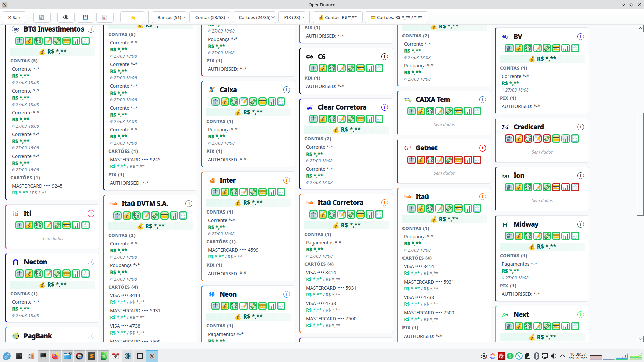Click Inter's credit card icon
Image resolution: width=644 pixels, height=362 pixels.
(262, 192)
